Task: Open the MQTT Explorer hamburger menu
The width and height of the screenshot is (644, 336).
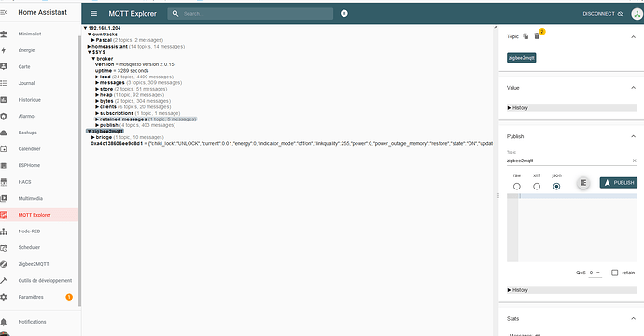Action: point(93,14)
